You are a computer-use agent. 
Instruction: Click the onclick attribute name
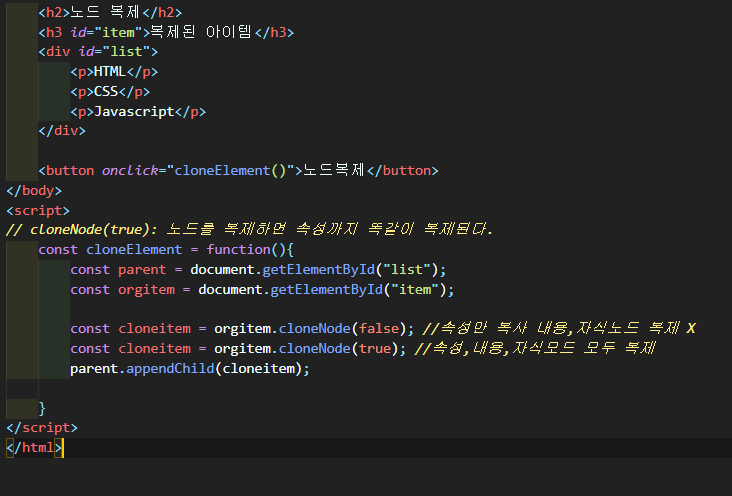(x=130, y=170)
